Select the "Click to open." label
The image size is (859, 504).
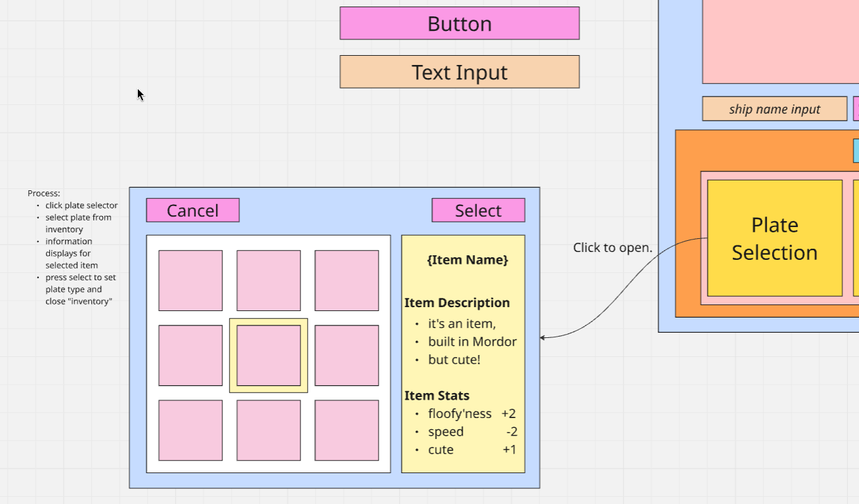click(x=612, y=247)
